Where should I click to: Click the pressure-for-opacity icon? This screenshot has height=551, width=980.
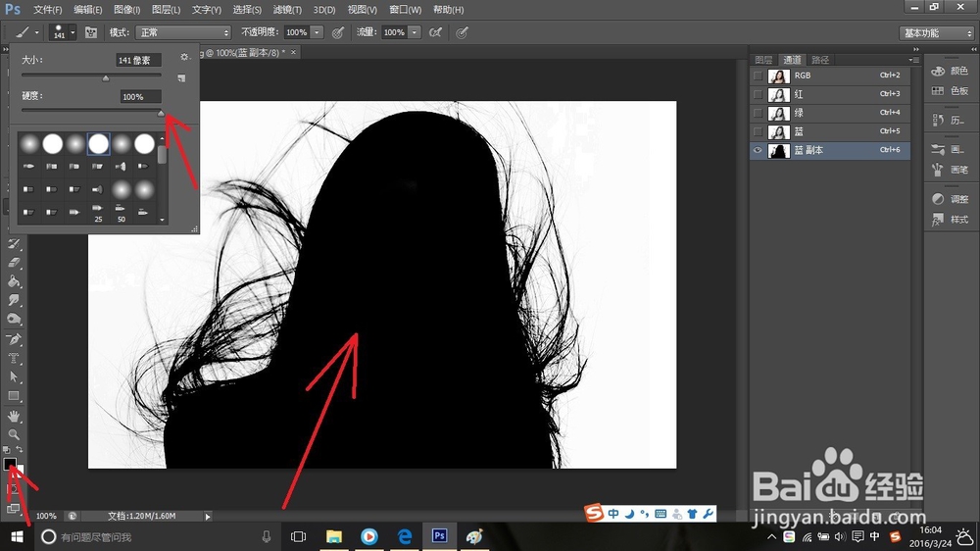337,32
